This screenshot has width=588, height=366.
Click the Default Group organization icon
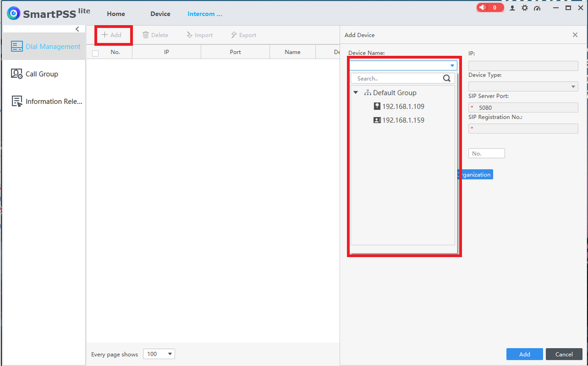click(367, 92)
